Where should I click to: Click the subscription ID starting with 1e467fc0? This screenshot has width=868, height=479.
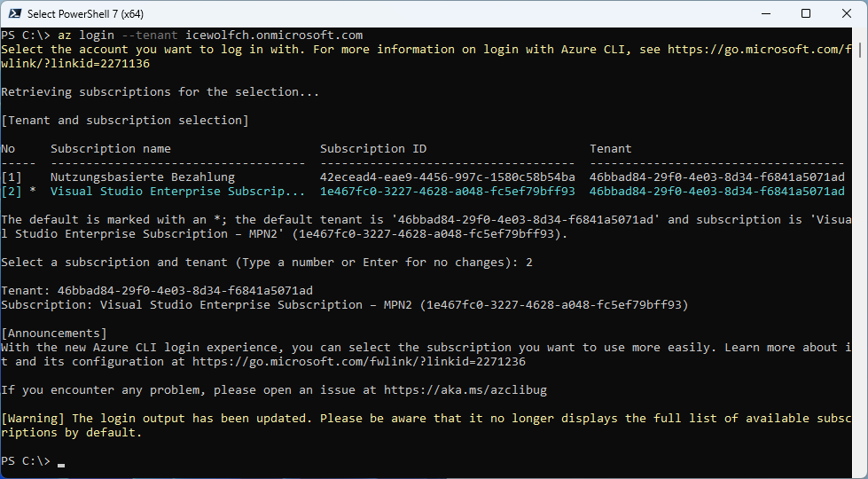point(447,192)
